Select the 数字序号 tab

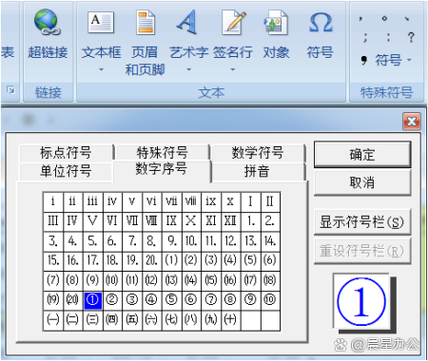click(x=161, y=169)
